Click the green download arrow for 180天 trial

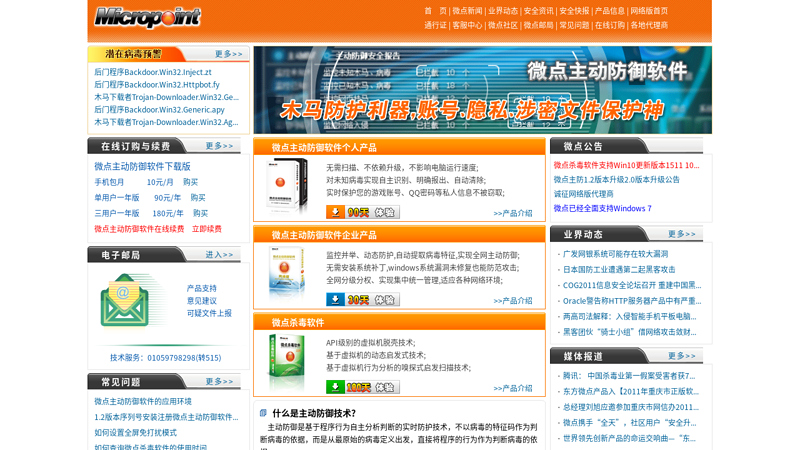pos(335,387)
